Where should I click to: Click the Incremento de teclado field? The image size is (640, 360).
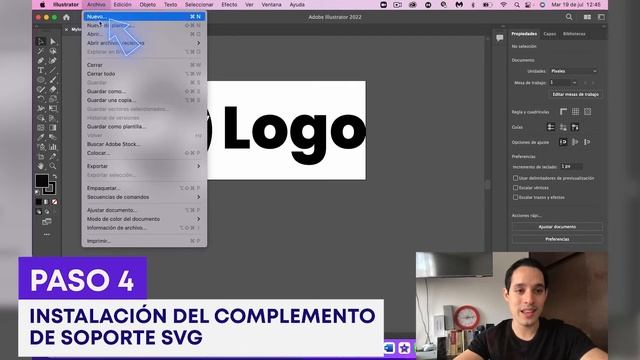point(571,167)
